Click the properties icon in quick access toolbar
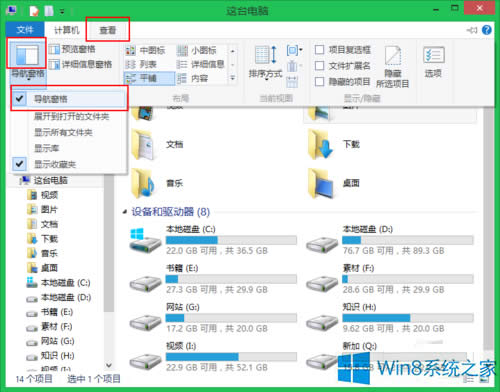Screen dimensions: 500x392 (x=34, y=11)
